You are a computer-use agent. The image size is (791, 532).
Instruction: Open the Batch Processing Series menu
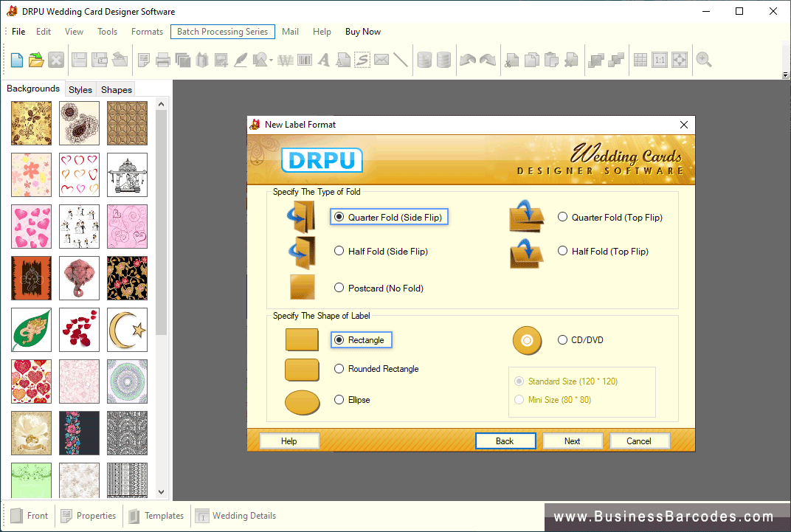(223, 32)
